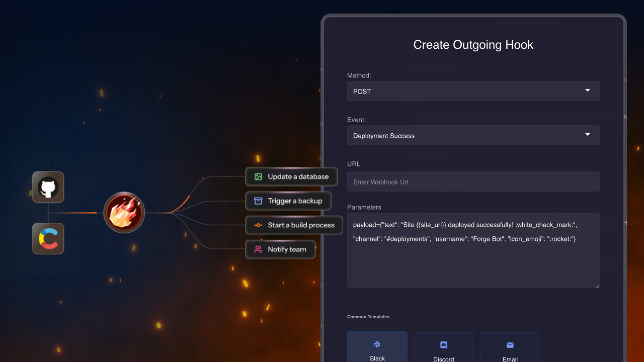Choose the Slack common template card
Image resolution: width=644 pixels, height=362 pixels.
tap(377, 348)
